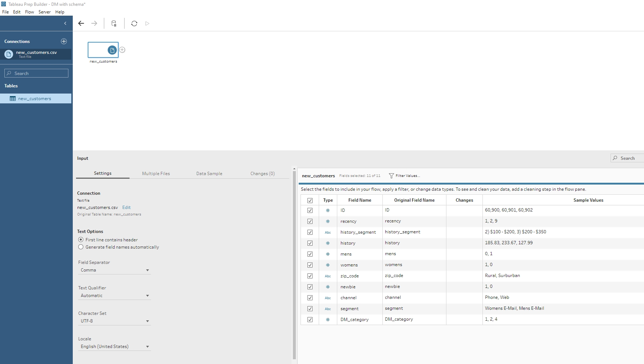
Task: Click the Filter Values button
Action: click(x=404, y=176)
